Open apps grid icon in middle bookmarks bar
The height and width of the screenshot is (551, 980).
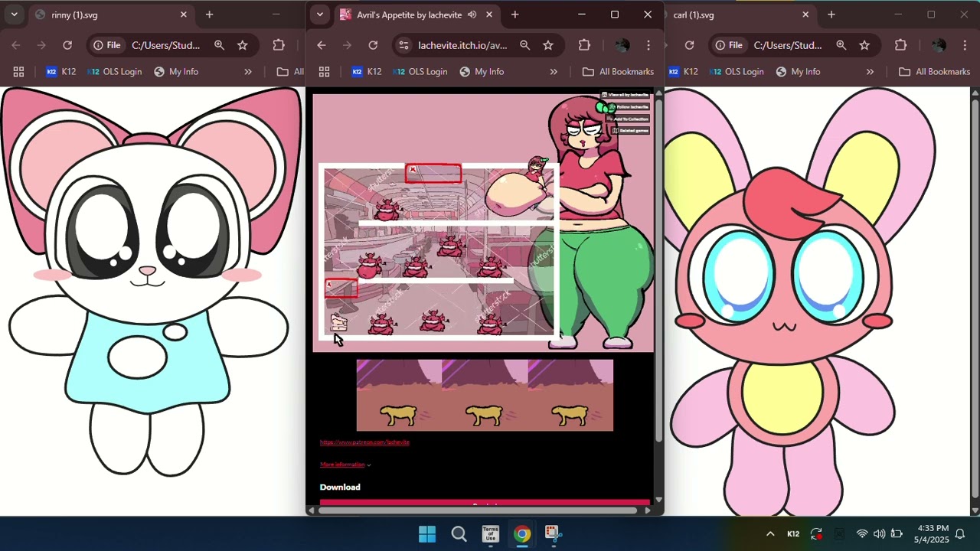click(325, 72)
